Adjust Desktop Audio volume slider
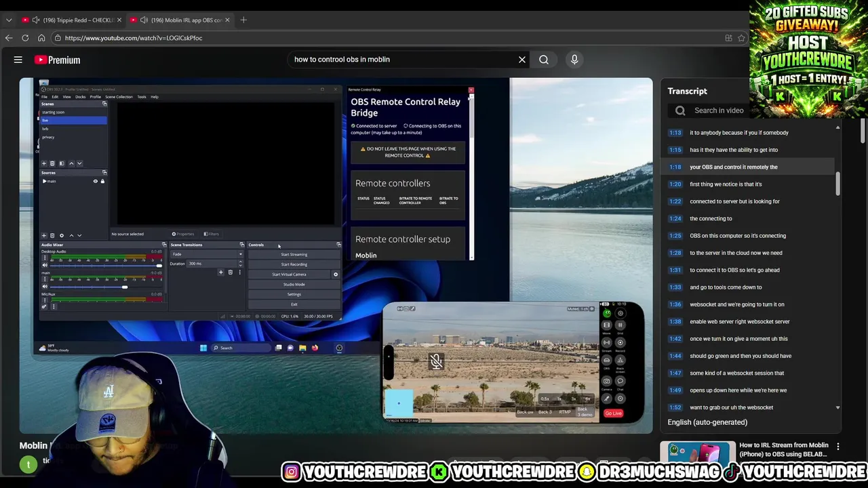The height and width of the screenshot is (488, 868). point(106,266)
